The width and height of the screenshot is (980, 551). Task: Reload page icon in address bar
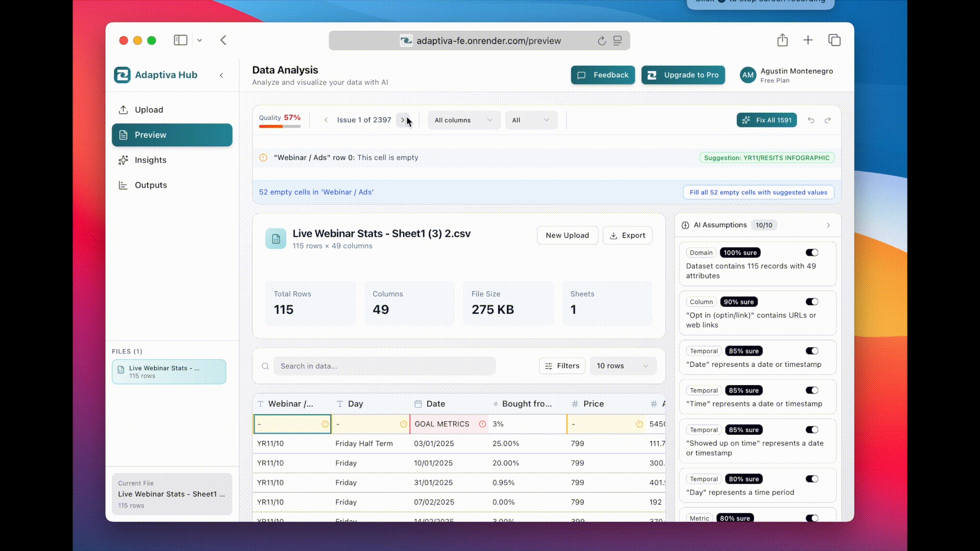point(602,41)
